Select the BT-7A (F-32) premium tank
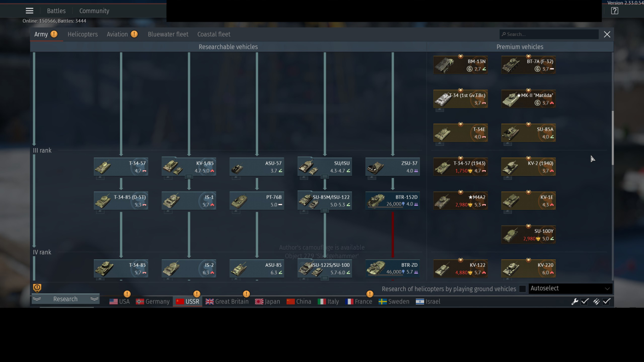 point(529,65)
